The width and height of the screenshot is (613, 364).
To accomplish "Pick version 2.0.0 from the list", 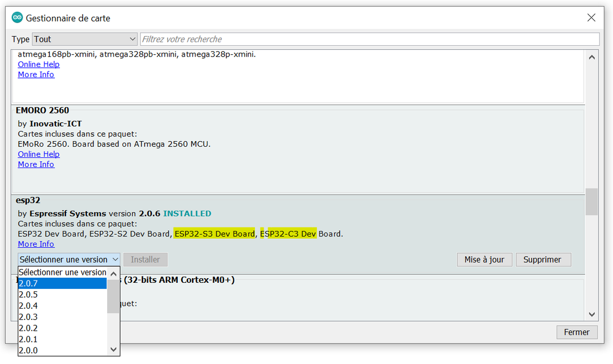I will [x=63, y=350].
